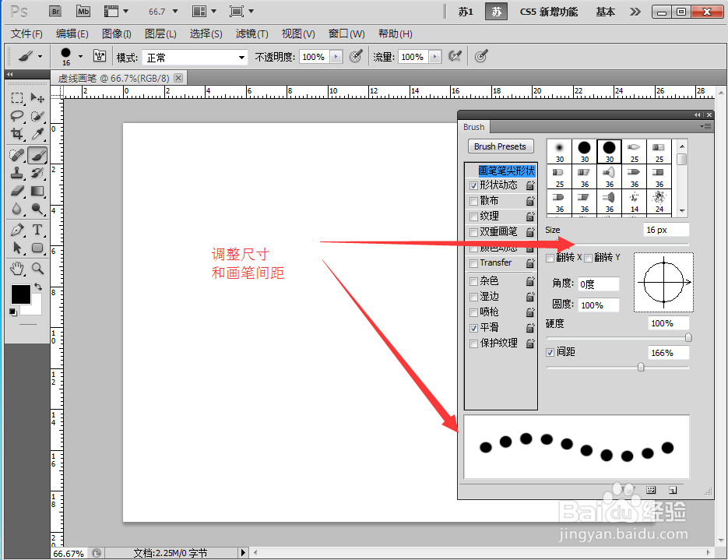Switch to the CS5 新增功能 workspace
Image resolution: width=728 pixels, height=560 pixels.
549,12
